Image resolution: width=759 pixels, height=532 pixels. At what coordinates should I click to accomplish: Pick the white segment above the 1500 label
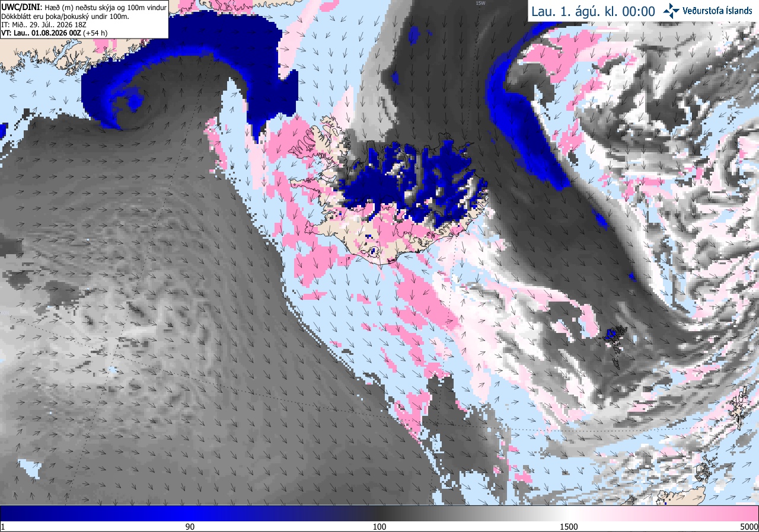click(569, 513)
